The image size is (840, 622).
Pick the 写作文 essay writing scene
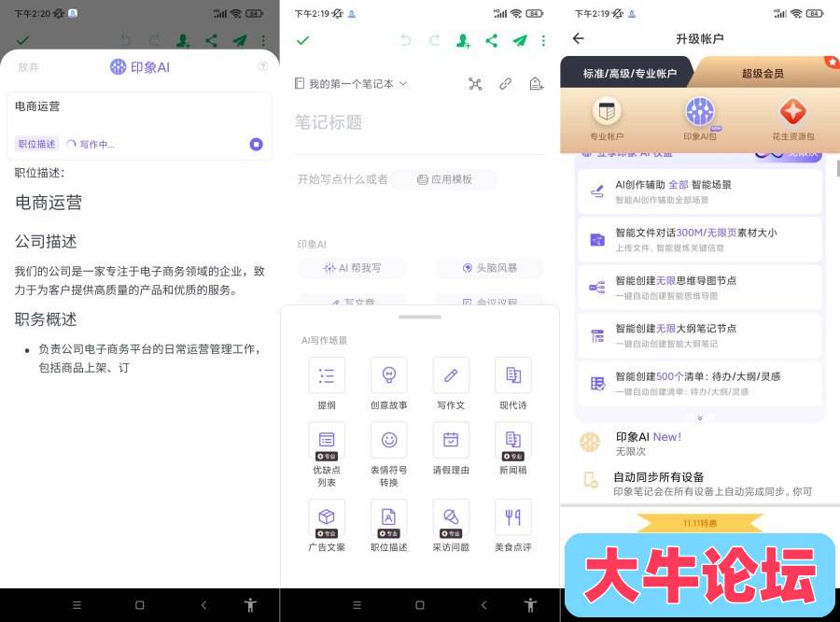pyautogui.click(x=451, y=375)
